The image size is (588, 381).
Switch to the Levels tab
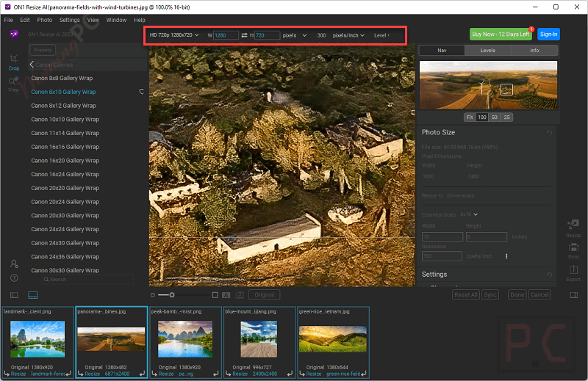488,51
